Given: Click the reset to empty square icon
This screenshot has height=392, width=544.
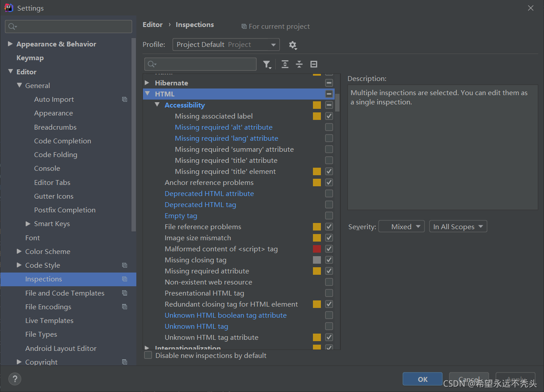Looking at the screenshot, I should (314, 65).
